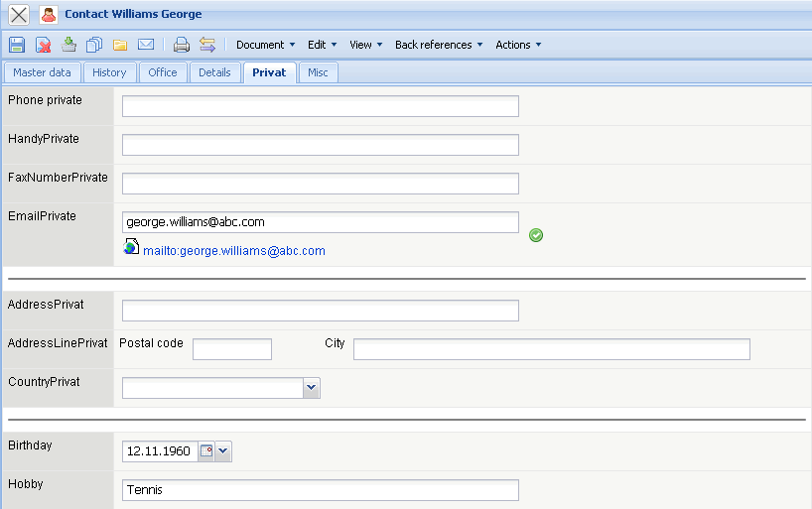Expand the Back references menu
812x509 pixels.
(x=439, y=45)
